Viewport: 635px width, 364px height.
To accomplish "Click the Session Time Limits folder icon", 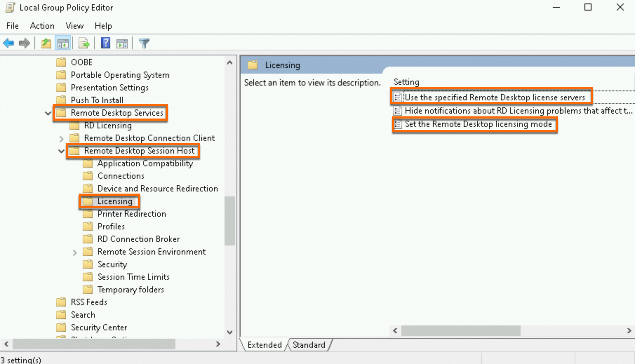I will [x=88, y=277].
